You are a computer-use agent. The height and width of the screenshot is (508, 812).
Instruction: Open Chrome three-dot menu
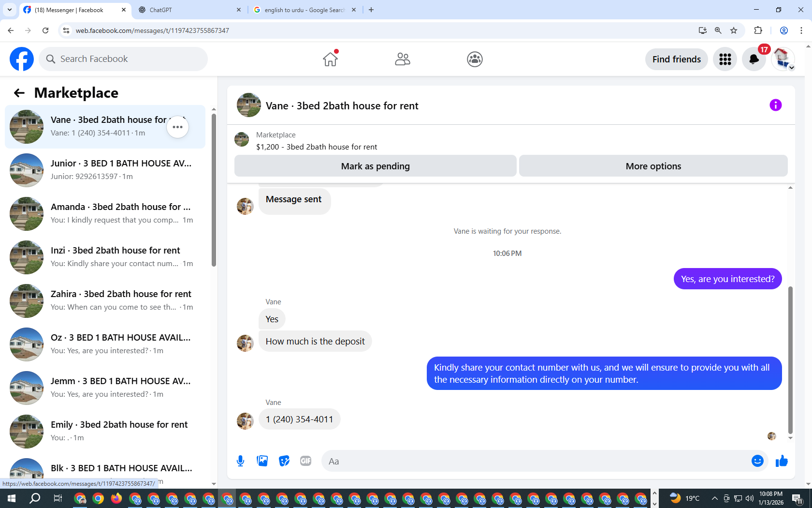pyautogui.click(x=801, y=30)
